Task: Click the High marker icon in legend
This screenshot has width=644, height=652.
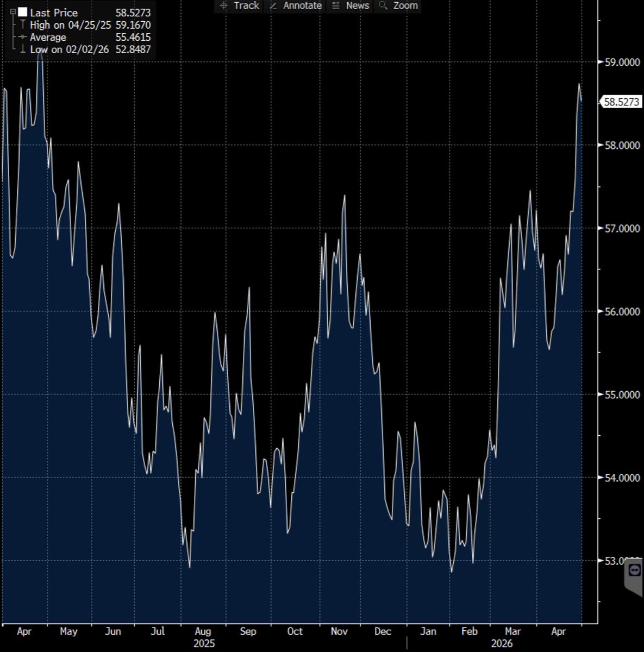Action: point(22,25)
